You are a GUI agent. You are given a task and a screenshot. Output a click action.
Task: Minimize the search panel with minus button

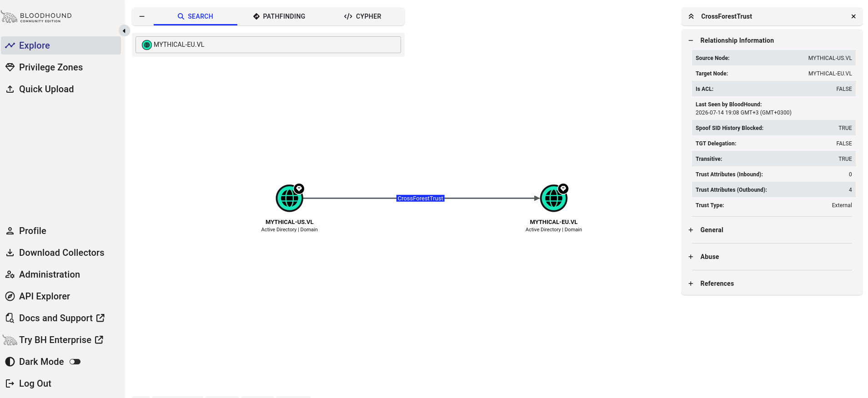click(x=142, y=16)
